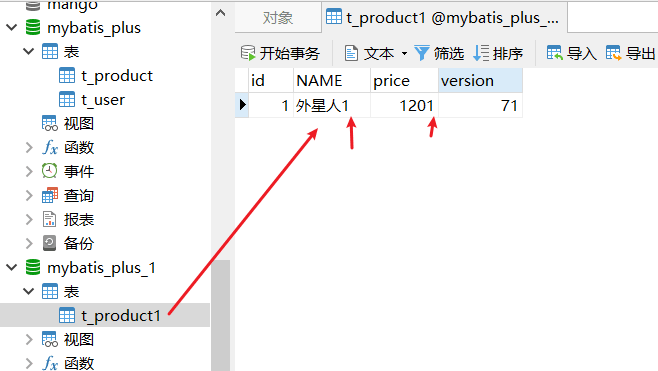Click the t_product1 table icon in tree
The width and height of the screenshot is (658, 371).
point(67,315)
